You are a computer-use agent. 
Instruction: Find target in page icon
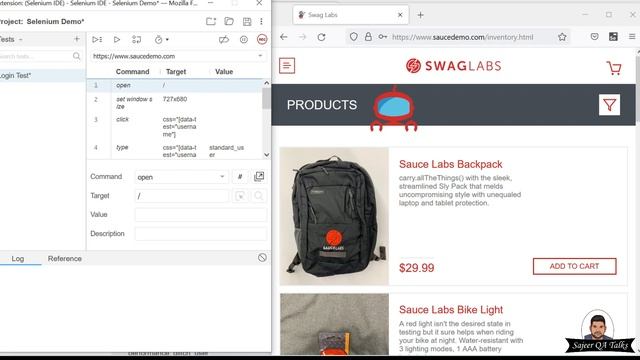259,196
